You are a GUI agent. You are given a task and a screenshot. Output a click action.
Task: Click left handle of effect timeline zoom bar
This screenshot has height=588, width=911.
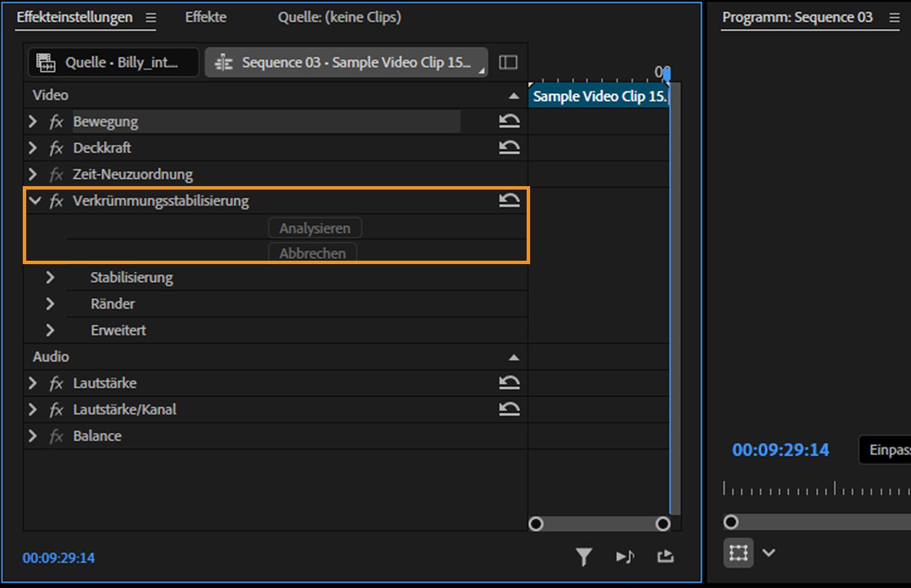pyautogui.click(x=536, y=524)
